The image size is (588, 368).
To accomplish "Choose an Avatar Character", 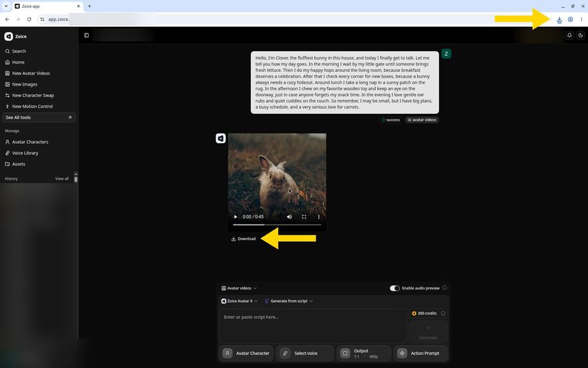I will [246, 354].
